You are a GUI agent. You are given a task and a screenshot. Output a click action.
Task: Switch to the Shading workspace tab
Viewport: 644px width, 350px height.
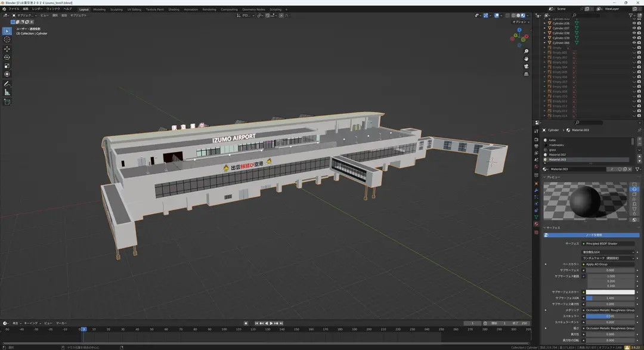174,10
